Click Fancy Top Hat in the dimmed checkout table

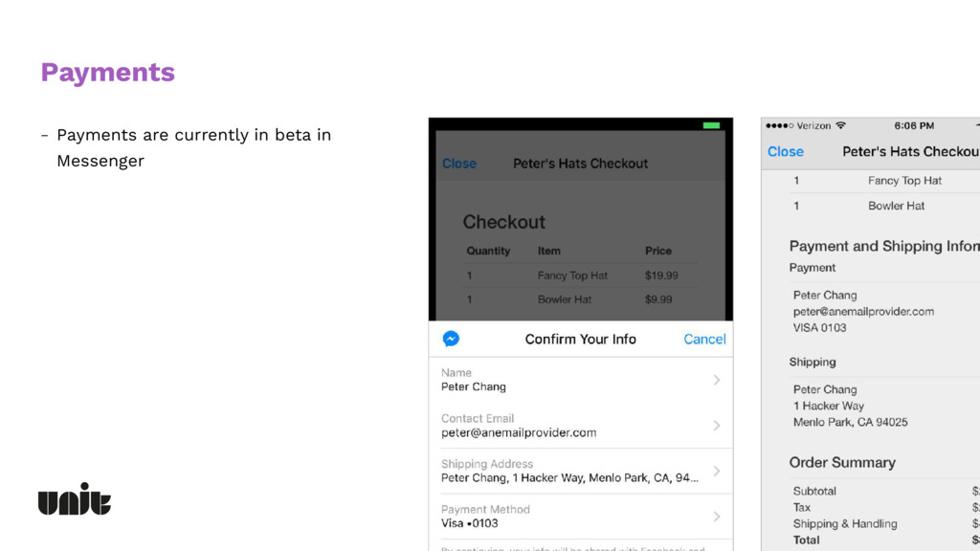pyautogui.click(x=572, y=275)
